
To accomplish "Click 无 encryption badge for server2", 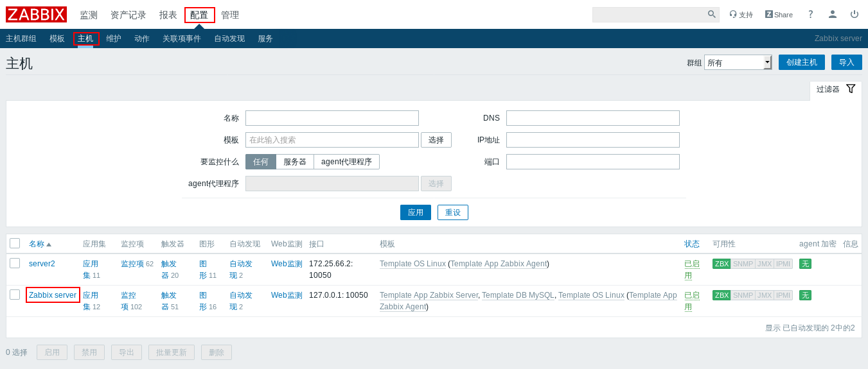I will pyautogui.click(x=805, y=264).
